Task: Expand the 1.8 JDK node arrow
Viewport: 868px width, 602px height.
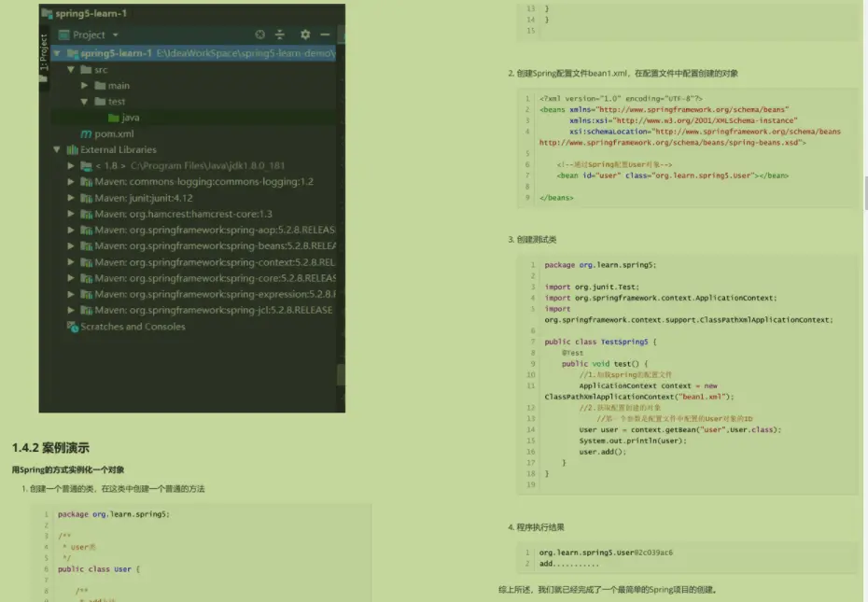Action: tap(71, 166)
